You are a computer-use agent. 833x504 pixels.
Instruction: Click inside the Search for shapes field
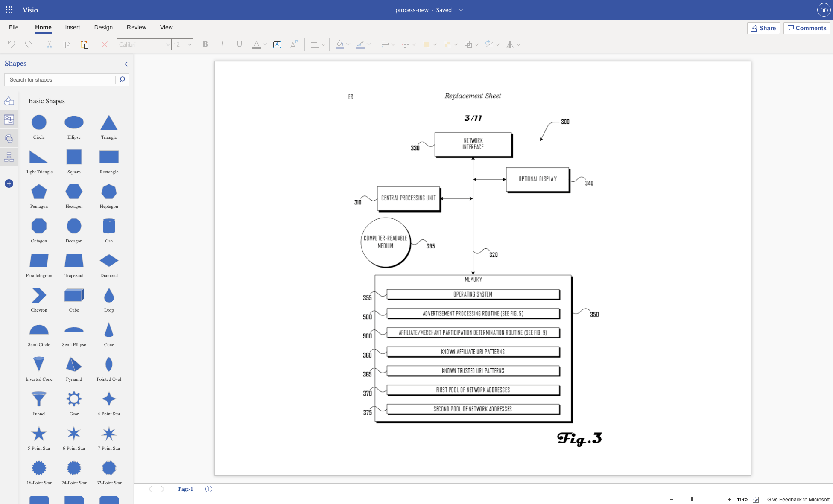(x=60, y=79)
